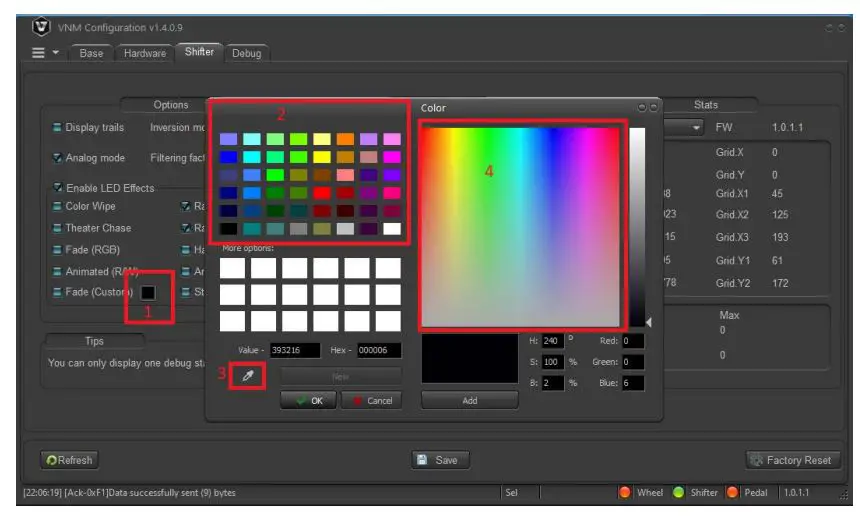
Task: Pick the magenta swatch in second row
Action: (392, 157)
